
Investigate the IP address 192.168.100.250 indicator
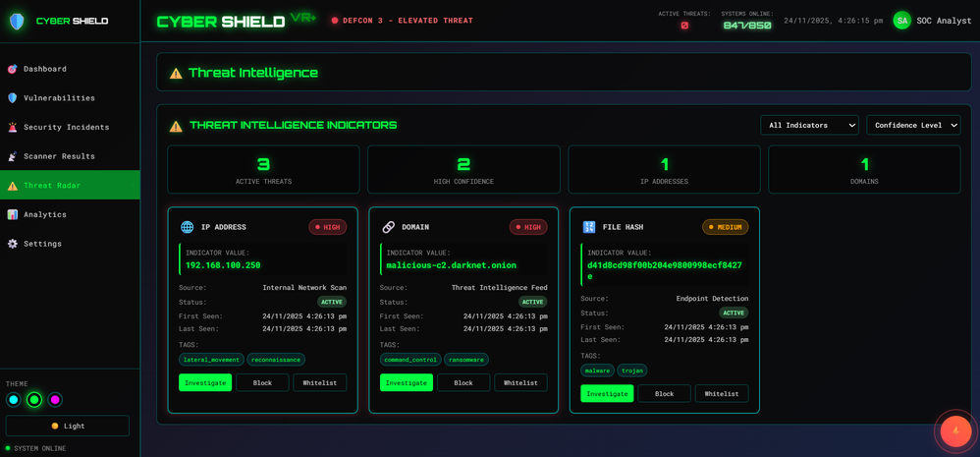click(205, 382)
